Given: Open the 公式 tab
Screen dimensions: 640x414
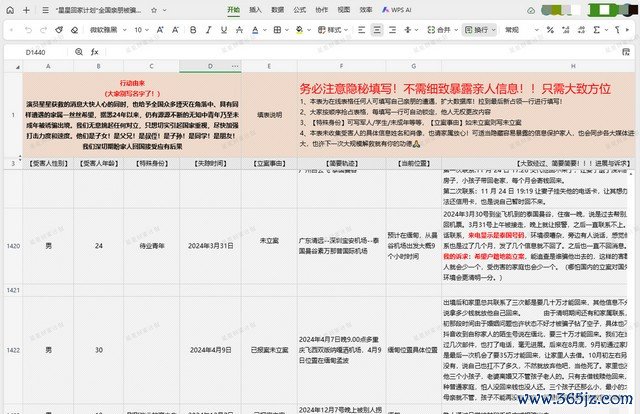Looking at the screenshot, I should [x=300, y=10].
